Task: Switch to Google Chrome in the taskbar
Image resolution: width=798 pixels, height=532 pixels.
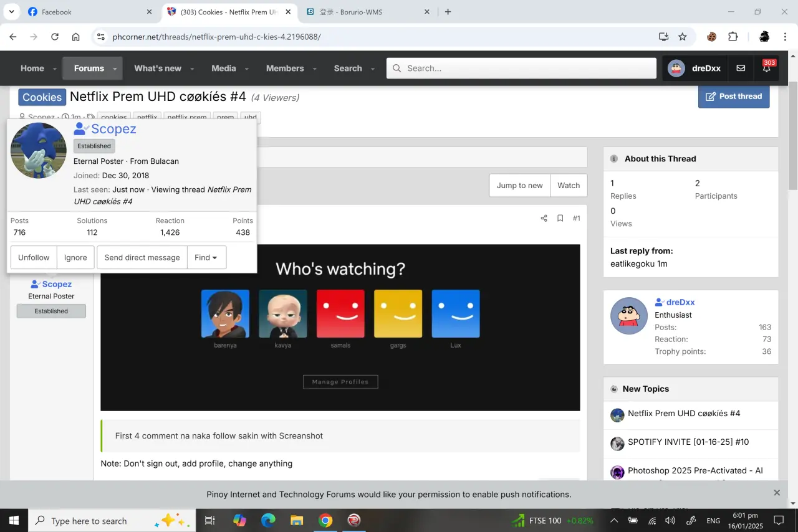Action: point(325,520)
